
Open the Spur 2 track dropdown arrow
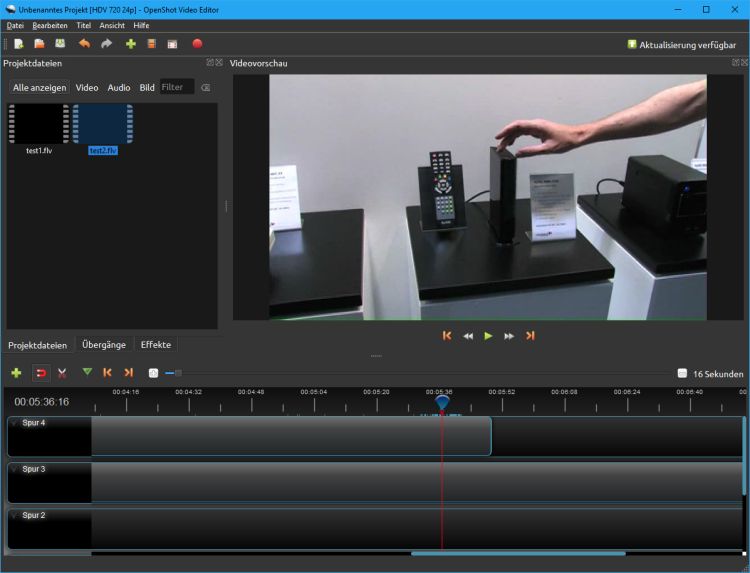tap(14, 515)
